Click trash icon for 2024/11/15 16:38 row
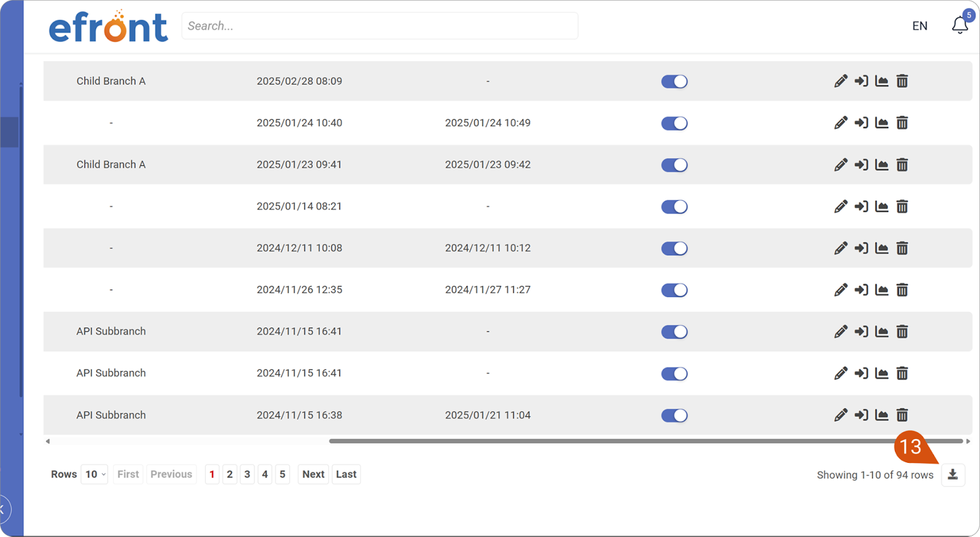Viewport: 980px width, 537px height. 902,415
